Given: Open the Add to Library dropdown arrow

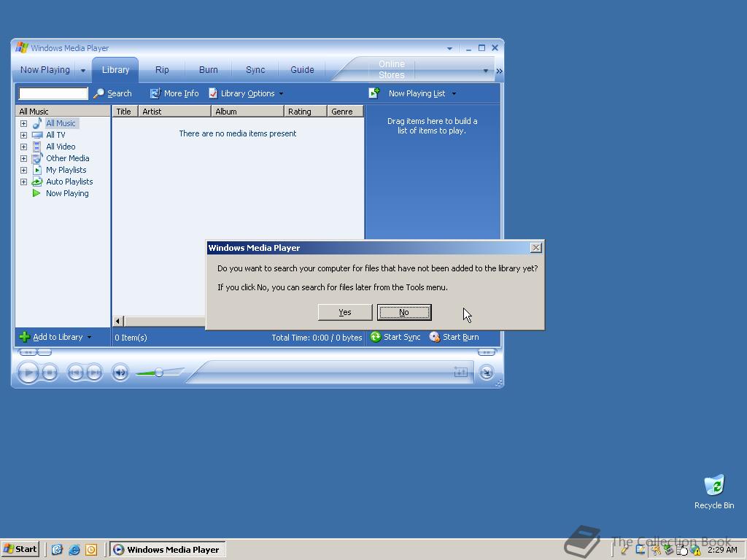Looking at the screenshot, I should point(89,337).
